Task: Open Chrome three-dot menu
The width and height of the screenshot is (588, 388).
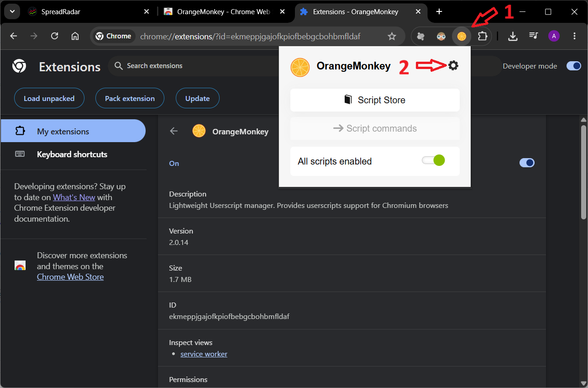Action: click(x=574, y=36)
